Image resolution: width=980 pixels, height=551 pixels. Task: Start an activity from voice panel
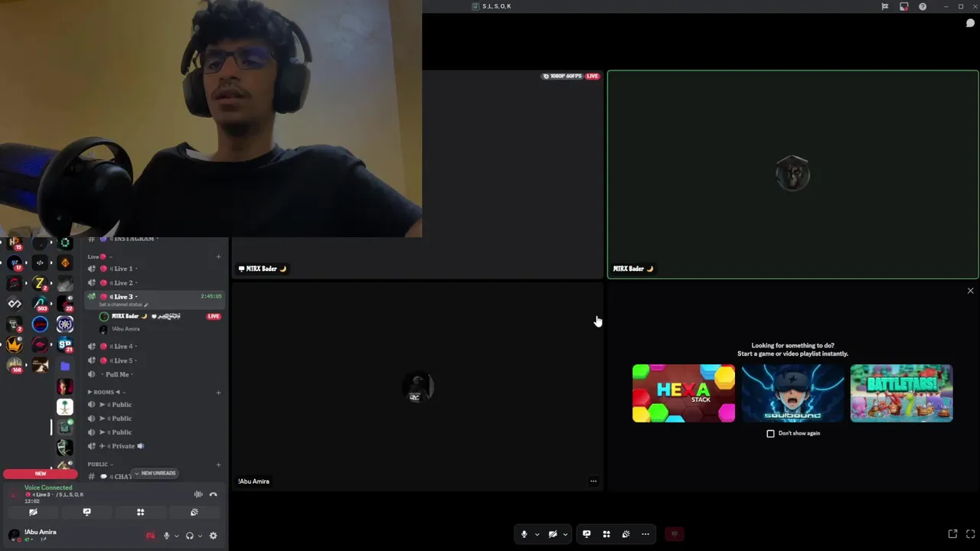coord(140,512)
